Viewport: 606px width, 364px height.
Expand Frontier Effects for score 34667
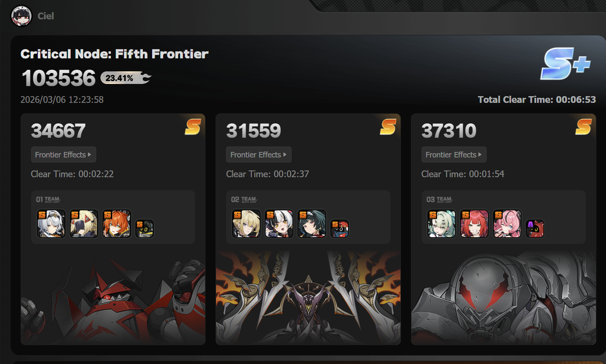click(x=63, y=155)
